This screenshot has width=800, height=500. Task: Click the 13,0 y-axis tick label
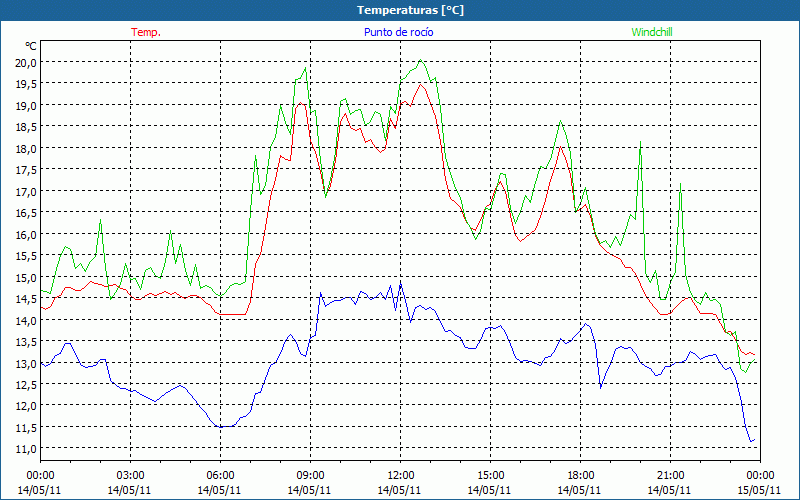pos(25,363)
